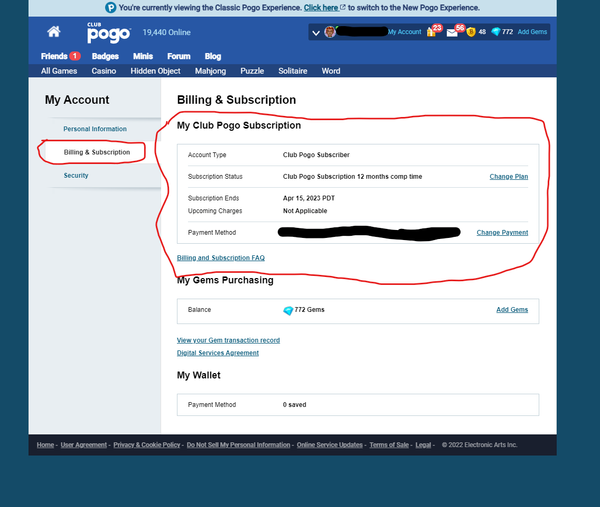The image size is (600, 507).
Task: Click the gold Pogi coin icon
Action: point(471,32)
